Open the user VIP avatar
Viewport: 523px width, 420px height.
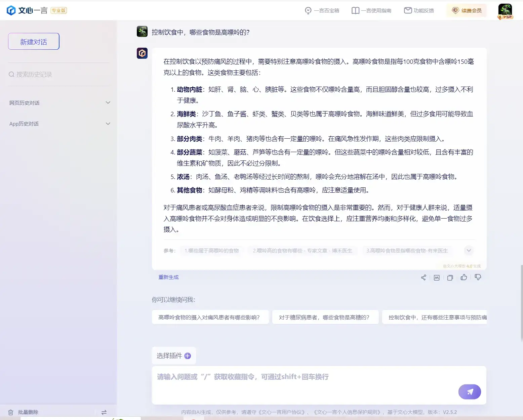505,10
